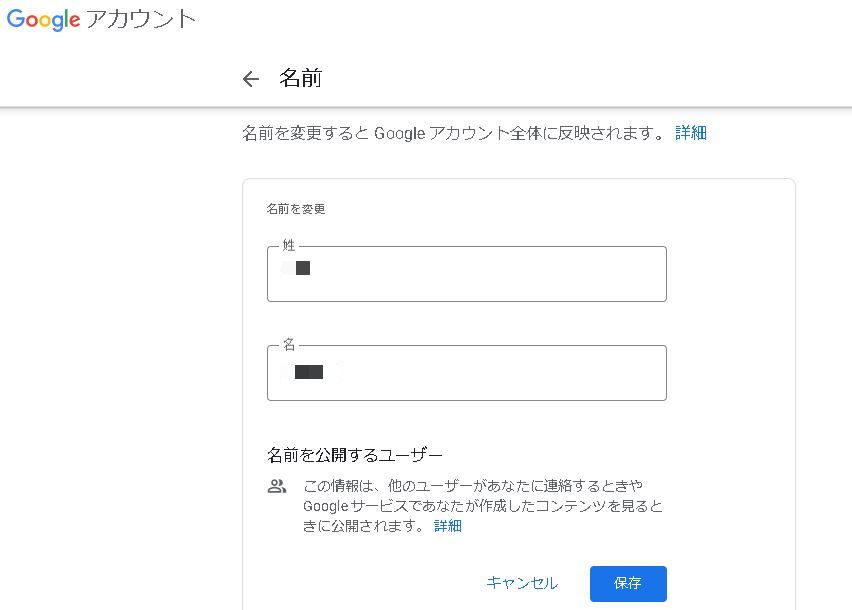Image resolution: width=852 pixels, height=610 pixels.
Task: Click the 名前を変更 section label
Action: tap(296, 209)
